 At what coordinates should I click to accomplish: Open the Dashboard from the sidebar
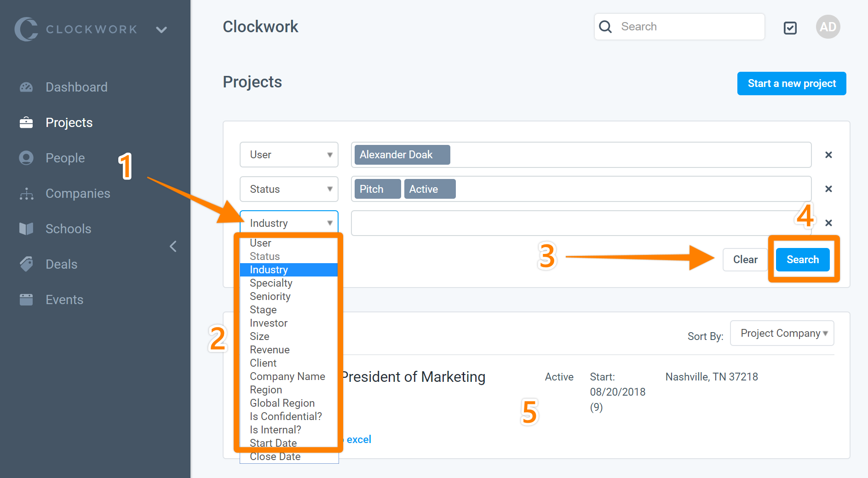point(26,86)
